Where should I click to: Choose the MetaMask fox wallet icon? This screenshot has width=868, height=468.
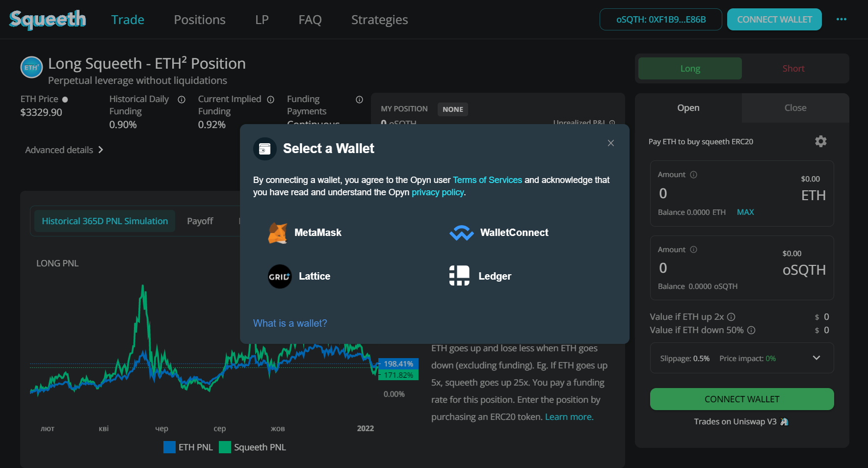click(x=278, y=233)
